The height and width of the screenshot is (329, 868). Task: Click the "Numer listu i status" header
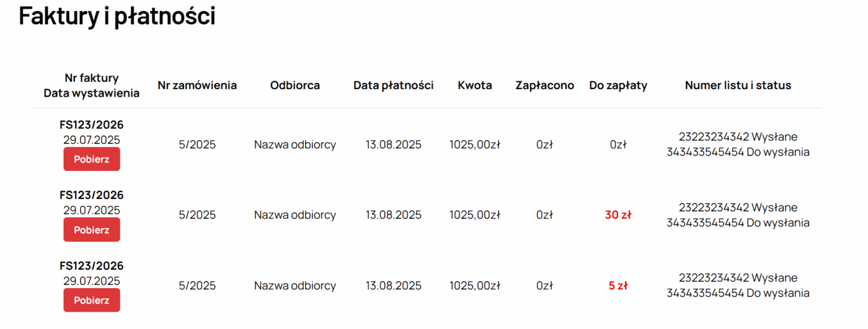(x=738, y=86)
